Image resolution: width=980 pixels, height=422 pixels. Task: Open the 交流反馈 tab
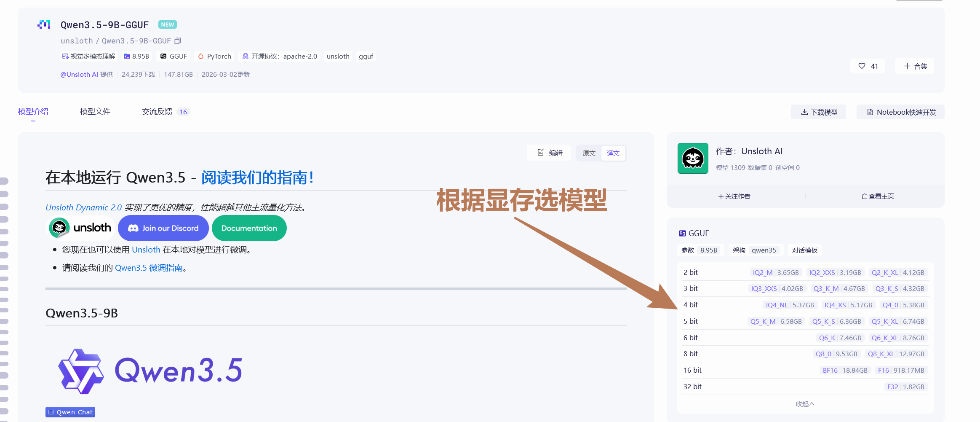tap(166, 112)
